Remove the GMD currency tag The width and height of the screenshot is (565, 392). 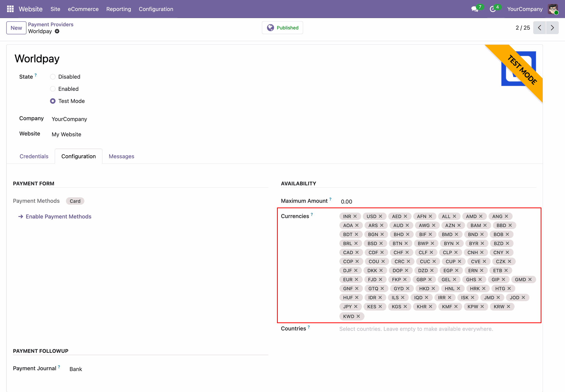(530, 279)
